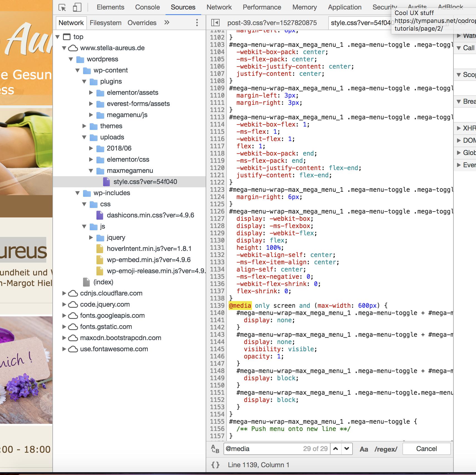This screenshot has height=475, width=476.
Task: Switch to the Console tab
Action: tap(147, 7)
